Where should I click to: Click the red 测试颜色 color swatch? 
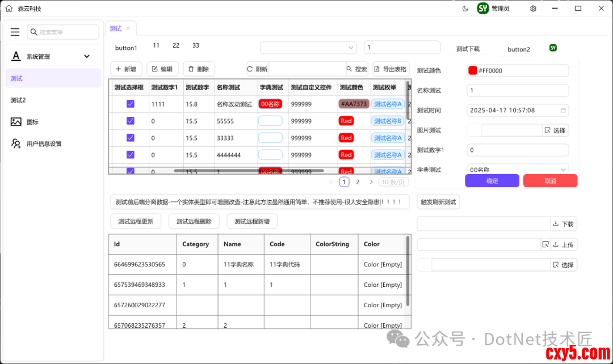point(472,71)
